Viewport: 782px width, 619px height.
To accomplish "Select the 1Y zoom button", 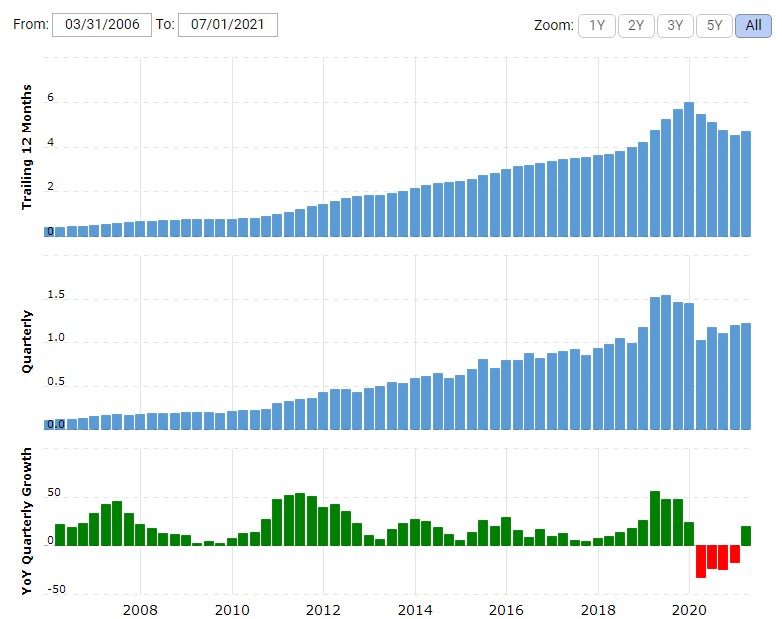I will (596, 25).
